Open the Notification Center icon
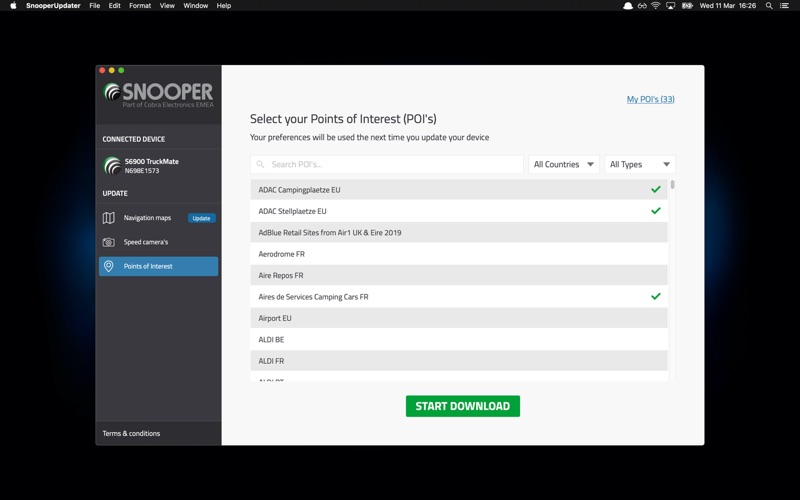Image resolution: width=800 pixels, height=500 pixels. (784, 6)
